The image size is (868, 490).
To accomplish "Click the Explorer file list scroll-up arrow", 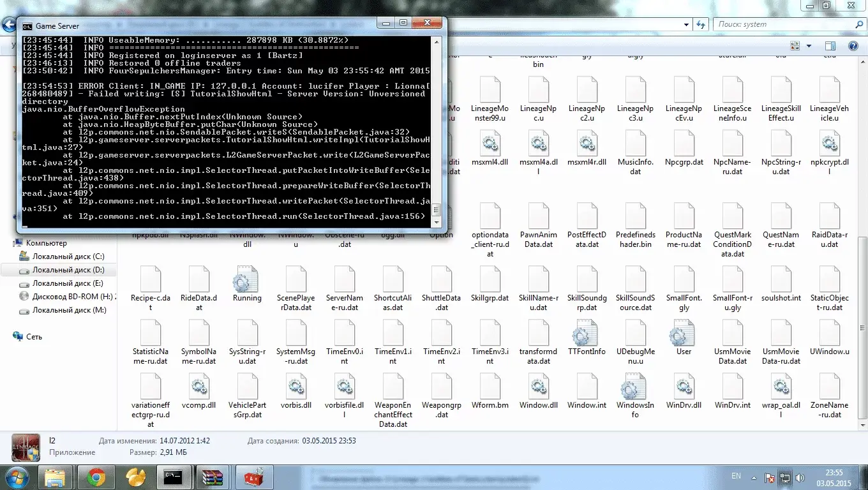I will pyautogui.click(x=862, y=62).
